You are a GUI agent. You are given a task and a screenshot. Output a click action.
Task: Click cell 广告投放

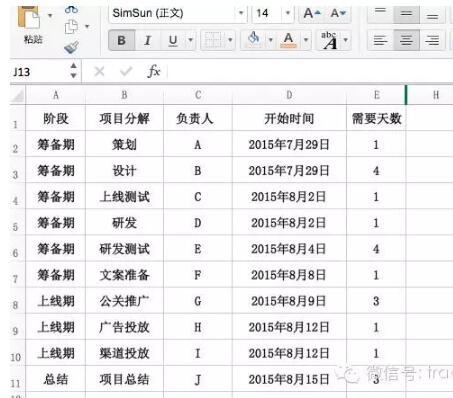pyautogui.click(x=124, y=327)
